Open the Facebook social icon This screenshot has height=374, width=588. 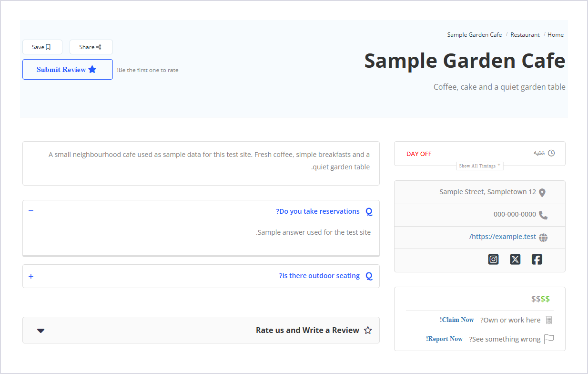point(537,260)
